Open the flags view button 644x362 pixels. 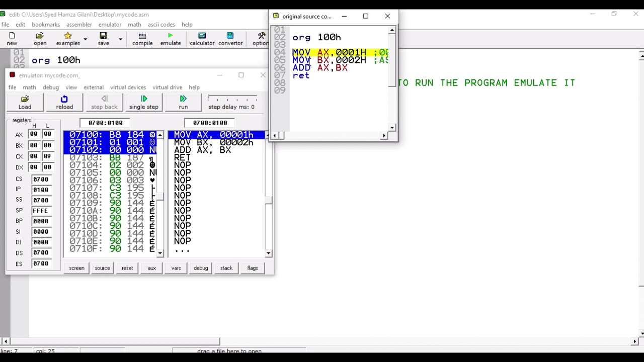pos(253,268)
